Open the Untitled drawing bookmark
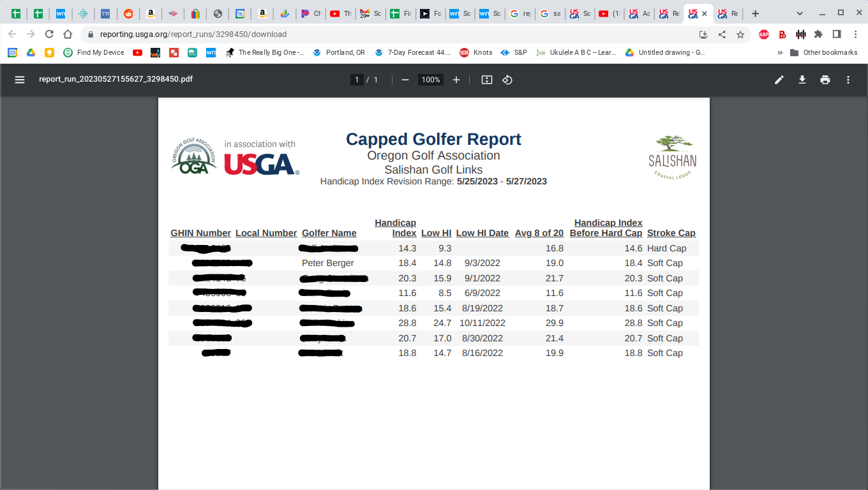The image size is (868, 490). 664,53
